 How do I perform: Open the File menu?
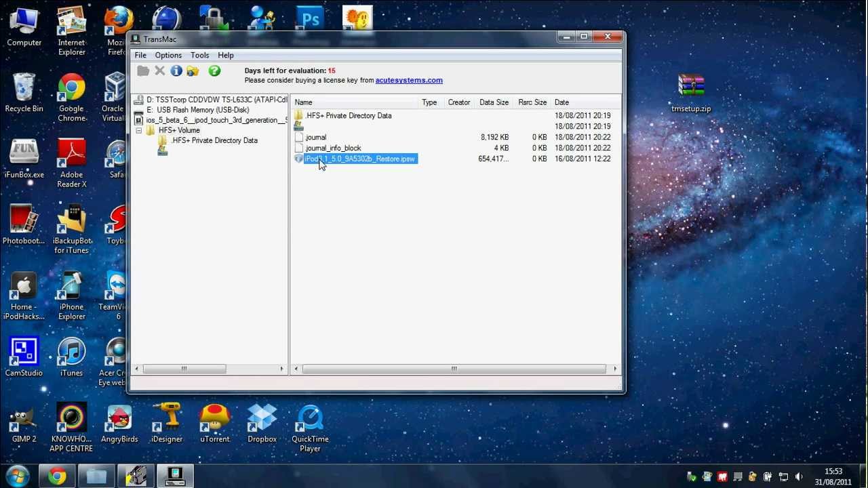pos(140,55)
